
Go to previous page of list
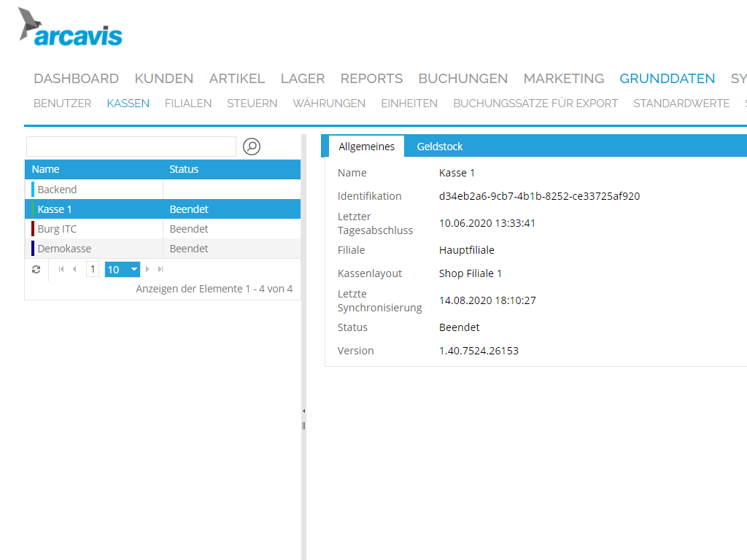point(74,270)
